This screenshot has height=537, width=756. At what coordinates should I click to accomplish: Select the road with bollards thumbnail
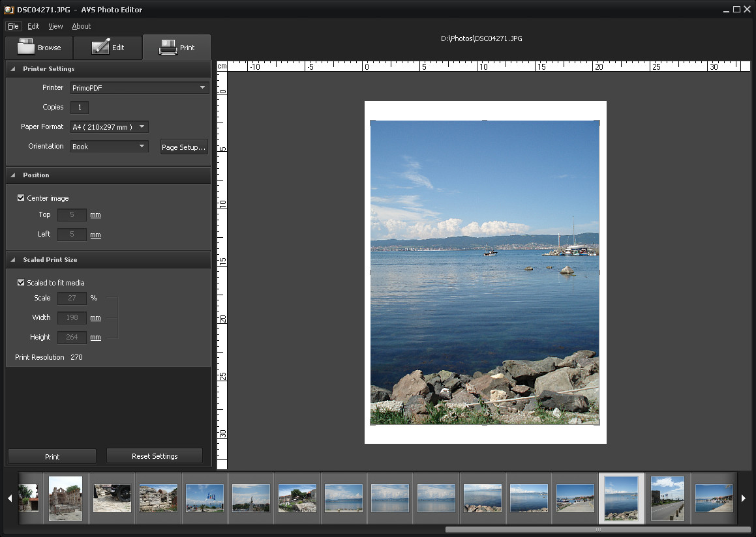tap(667, 498)
